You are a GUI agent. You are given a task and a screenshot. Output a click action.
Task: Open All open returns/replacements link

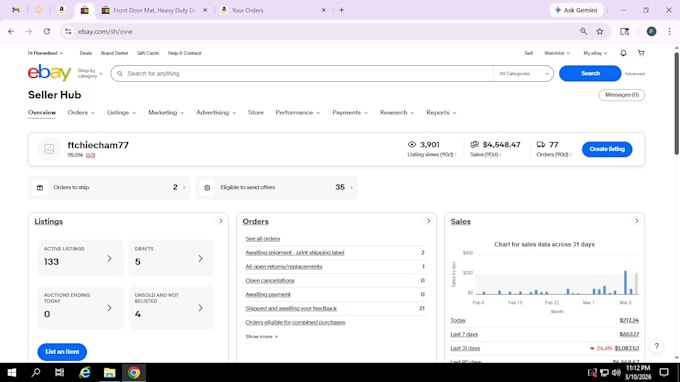pos(284,267)
